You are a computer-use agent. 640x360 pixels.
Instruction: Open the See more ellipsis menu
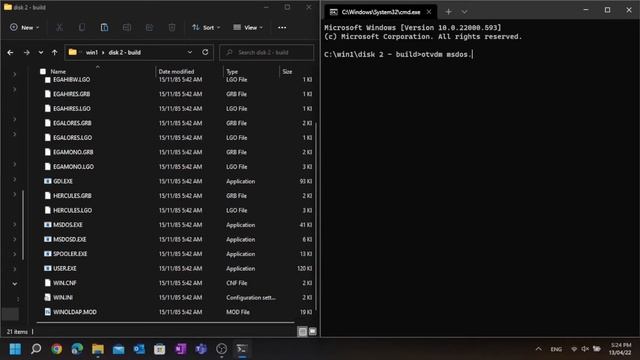282,27
